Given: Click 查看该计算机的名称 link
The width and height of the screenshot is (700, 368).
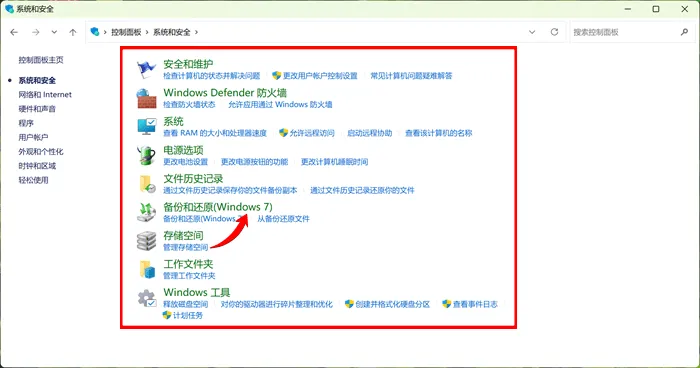Looking at the screenshot, I should click(x=439, y=133).
